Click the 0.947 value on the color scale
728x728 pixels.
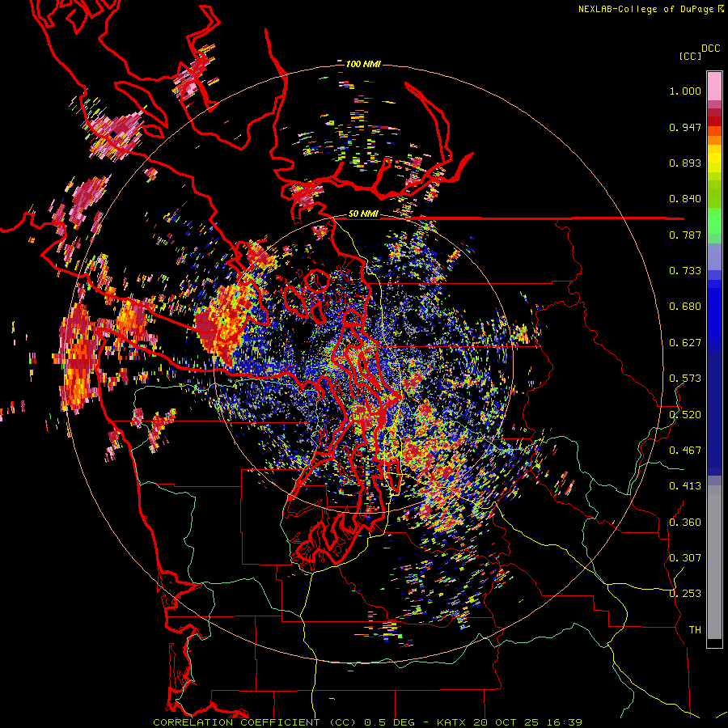685,127
